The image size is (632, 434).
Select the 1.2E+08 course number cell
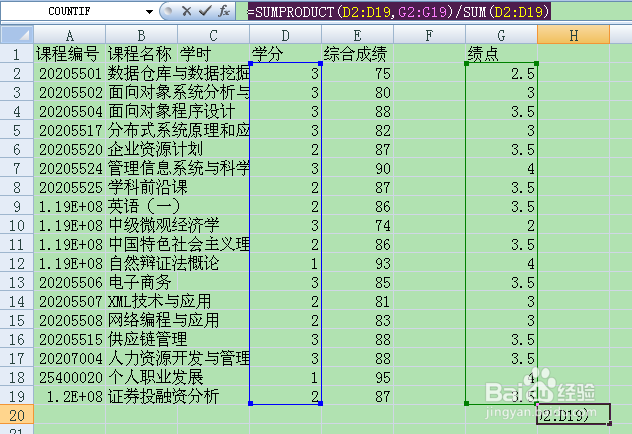[x=69, y=396]
